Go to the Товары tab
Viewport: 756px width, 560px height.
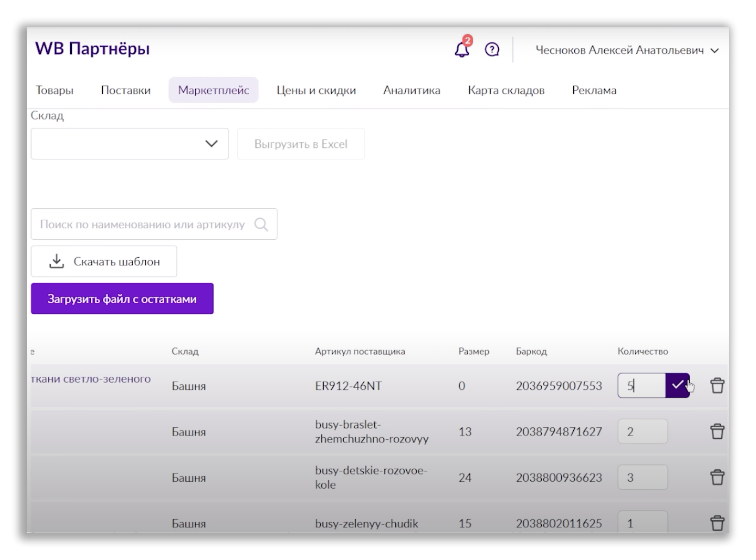[x=54, y=90]
